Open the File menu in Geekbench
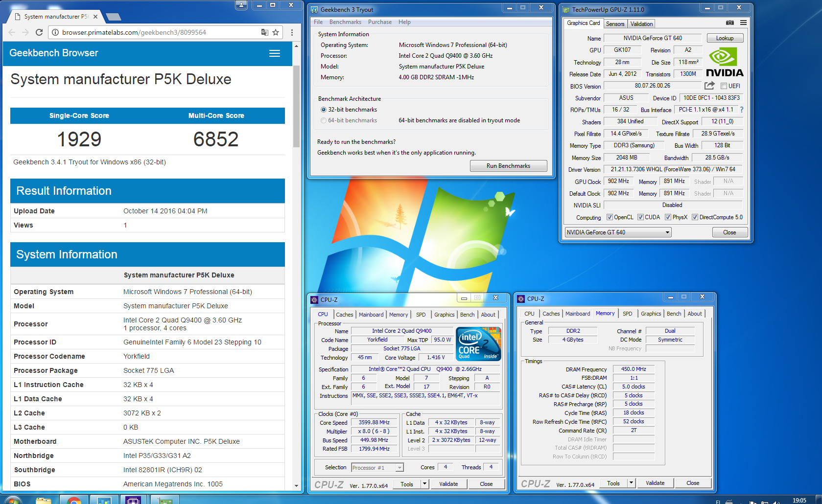This screenshot has height=504, width=822. 318,22
